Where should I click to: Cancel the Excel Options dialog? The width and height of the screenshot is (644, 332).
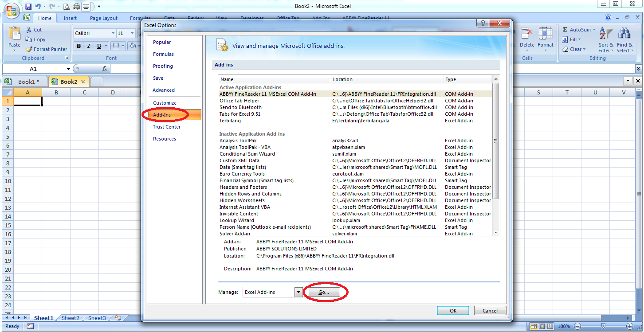490,311
